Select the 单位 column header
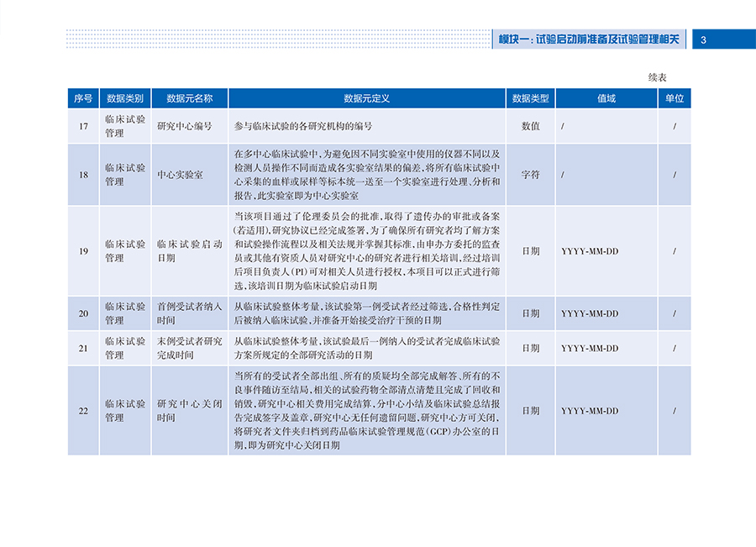756x547 pixels. click(675, 98)
